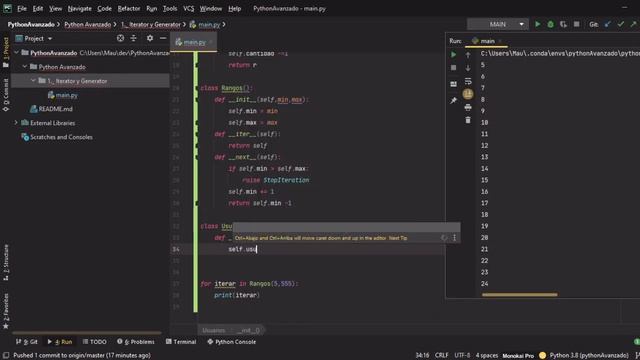
Task: Open the Terminal tool window
Action: 181,342
